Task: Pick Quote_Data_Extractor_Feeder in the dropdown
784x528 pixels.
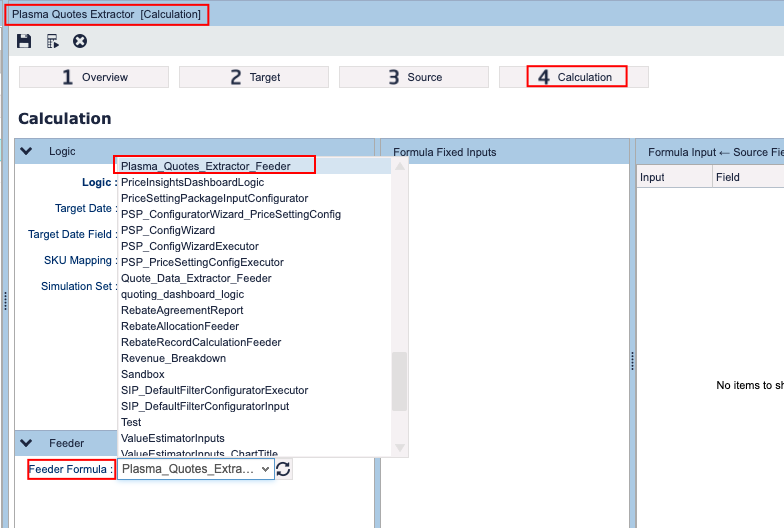Action: point(195,278)
